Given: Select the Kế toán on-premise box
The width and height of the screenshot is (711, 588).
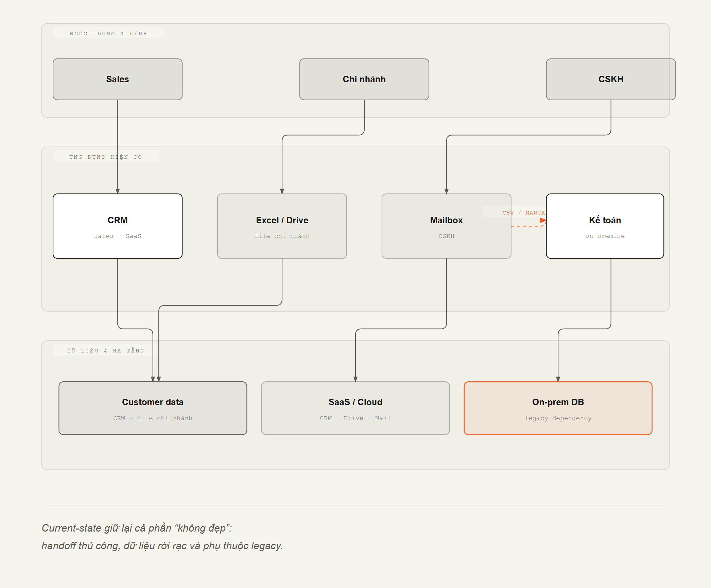Looking at the screenshot, I should 605,226.
